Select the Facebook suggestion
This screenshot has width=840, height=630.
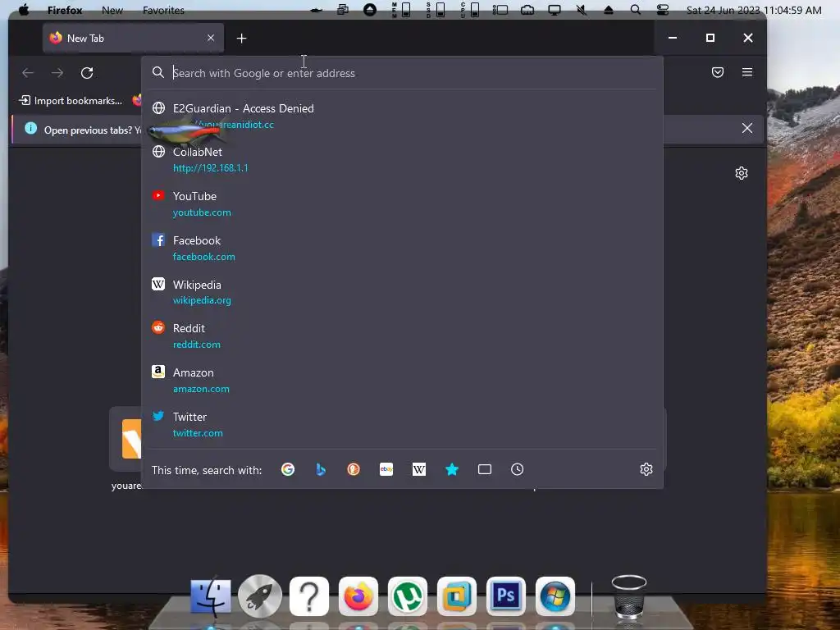click(x=402, y=248)
